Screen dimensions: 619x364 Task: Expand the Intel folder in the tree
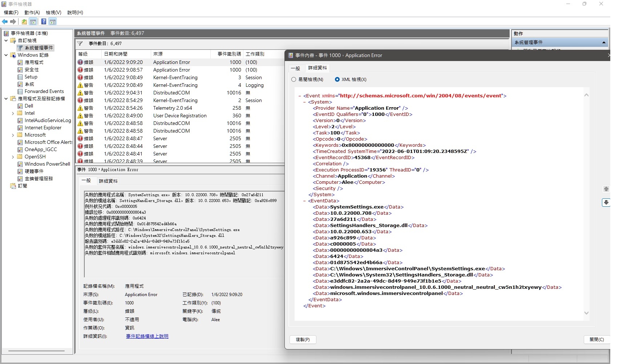[x=13, y=113]
